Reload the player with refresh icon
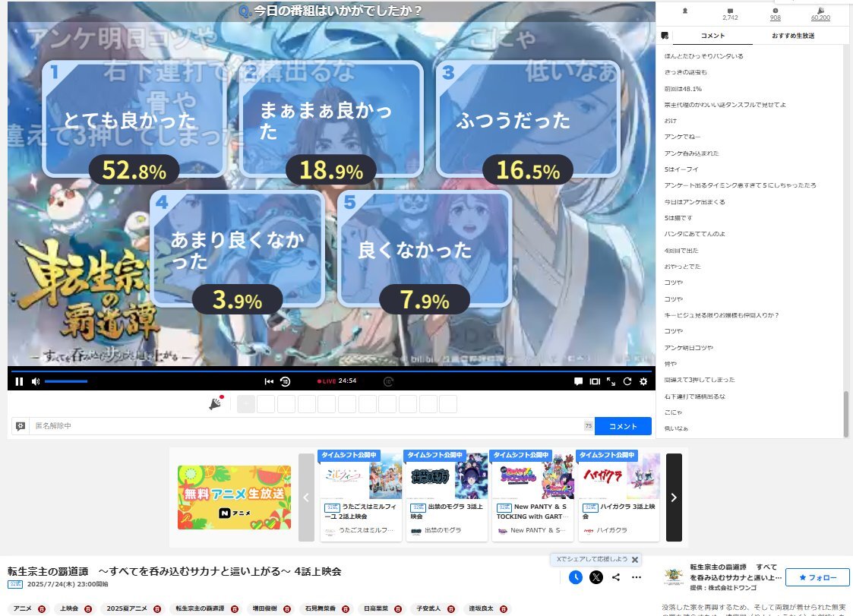This screenshot has width=853, height=616. click(627, 381)
